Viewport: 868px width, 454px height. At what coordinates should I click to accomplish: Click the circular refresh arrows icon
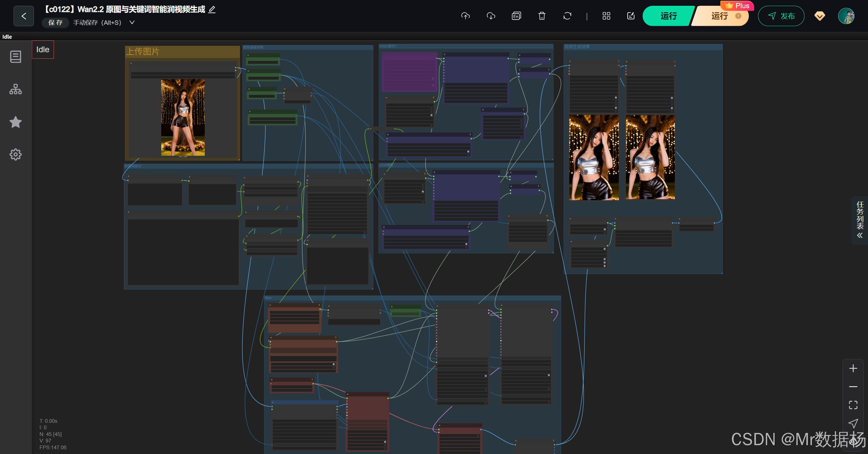click(567, 16)
